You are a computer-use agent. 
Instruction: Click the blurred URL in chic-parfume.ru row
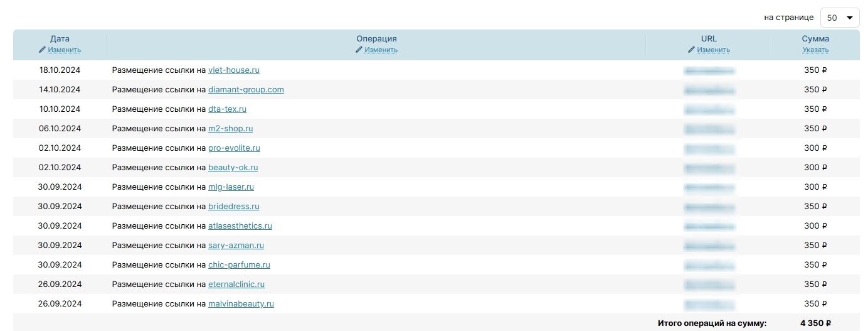(709, 265)
